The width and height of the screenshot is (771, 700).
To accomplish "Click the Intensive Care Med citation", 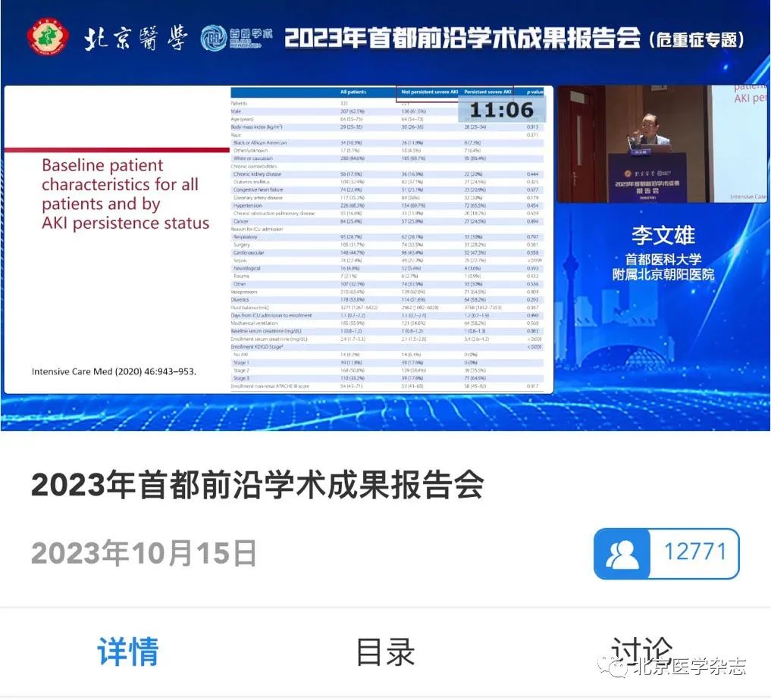I will click(114, 372).
